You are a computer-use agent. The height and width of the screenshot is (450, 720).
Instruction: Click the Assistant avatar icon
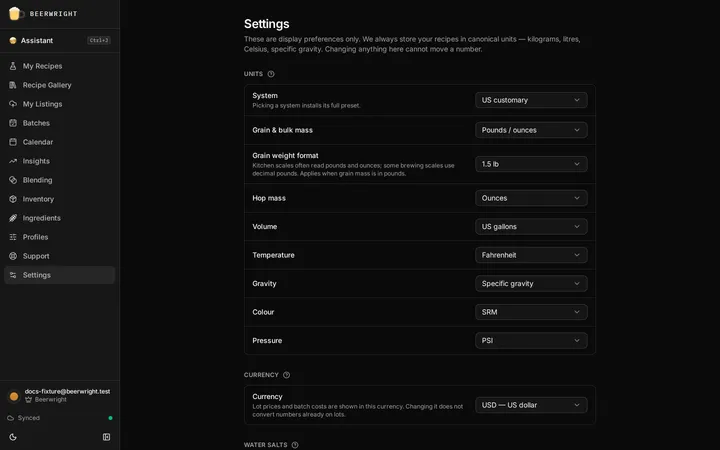13,40
